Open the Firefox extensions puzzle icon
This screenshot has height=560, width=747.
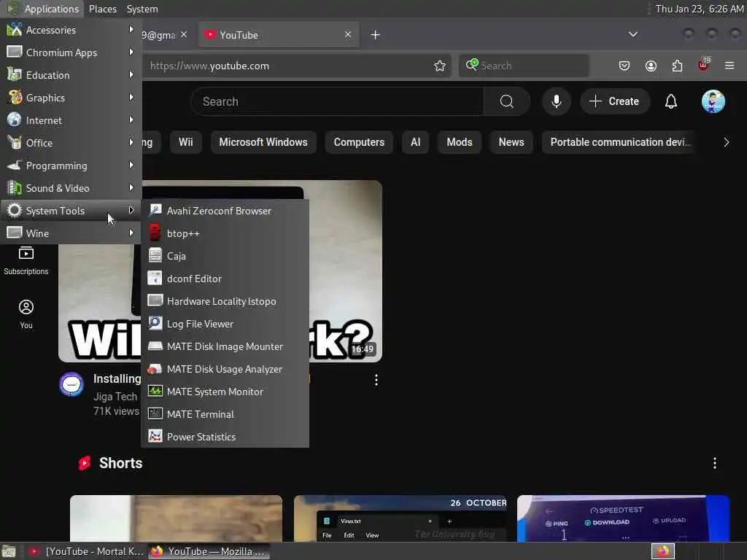[x=677, y=66]
